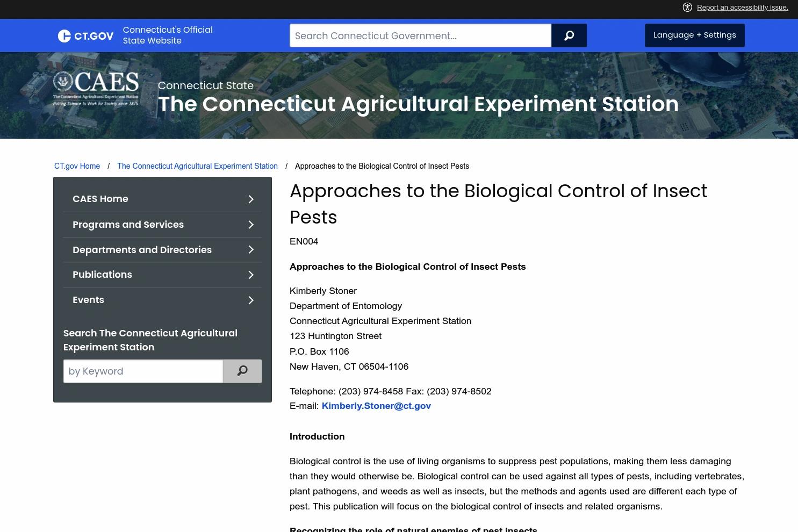The width and height of the screenshot is (798, 532).
Task: Click the P.O. Box 1106 line
Action: [319, 351]
